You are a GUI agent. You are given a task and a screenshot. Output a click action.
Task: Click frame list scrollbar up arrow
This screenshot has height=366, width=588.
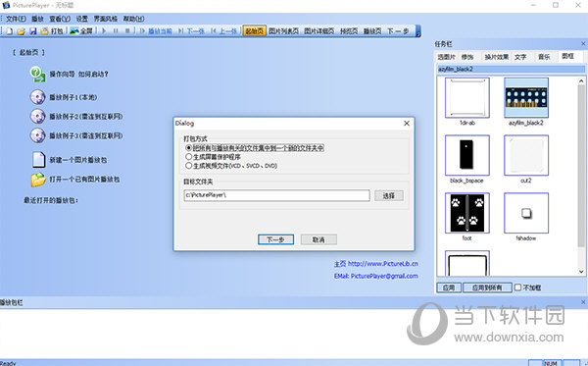(581, 80)
